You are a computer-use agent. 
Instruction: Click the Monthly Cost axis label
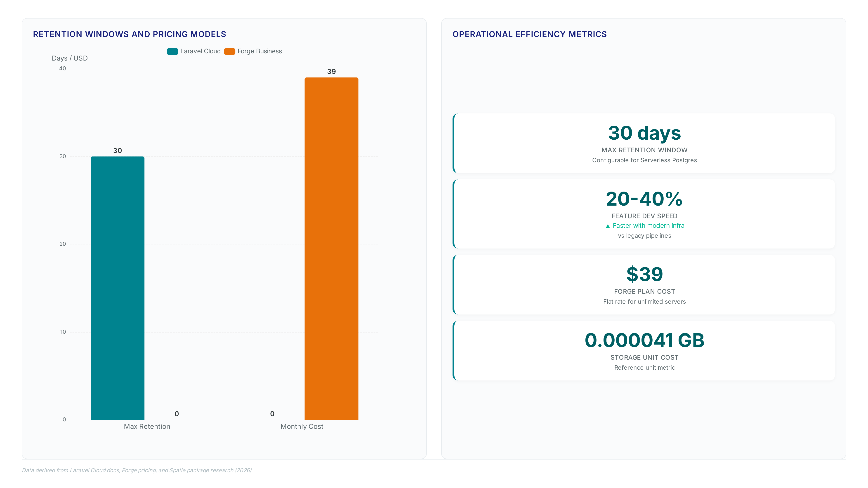(x=302, y=426)
